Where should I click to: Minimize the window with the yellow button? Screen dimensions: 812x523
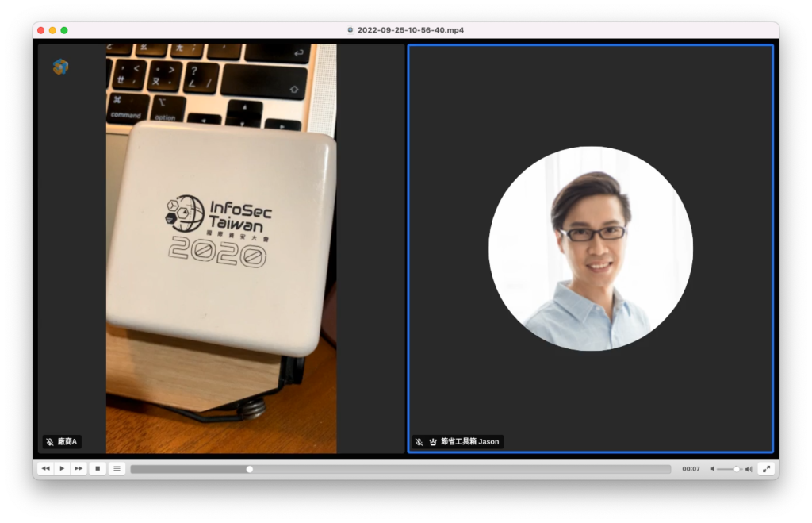(x=52, y=31)
